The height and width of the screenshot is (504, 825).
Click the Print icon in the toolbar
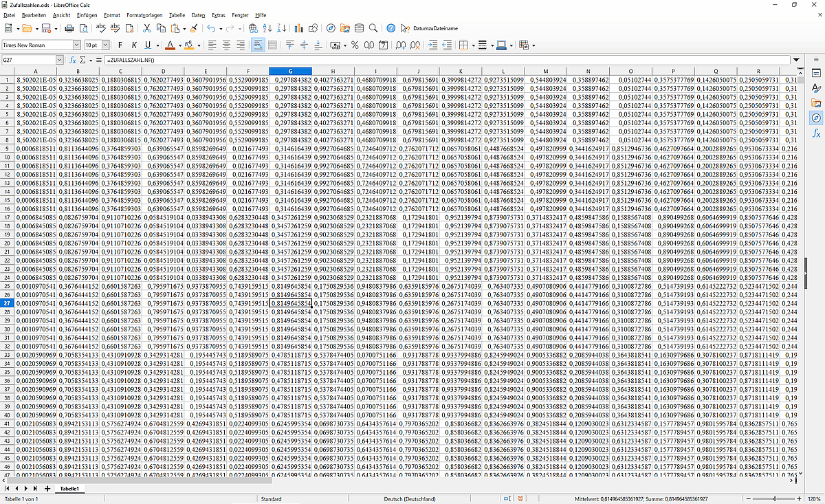pos(69,28)
